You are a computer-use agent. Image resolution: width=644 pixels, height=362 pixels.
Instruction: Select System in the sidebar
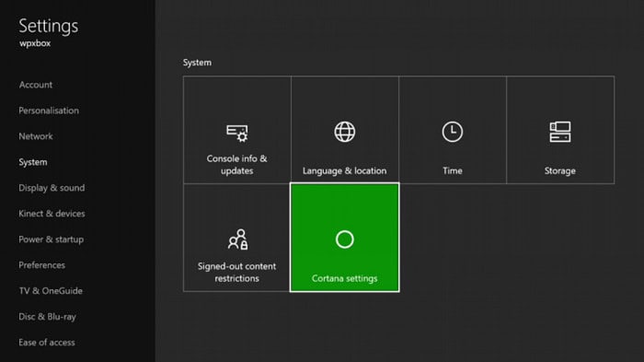[33, 162]
